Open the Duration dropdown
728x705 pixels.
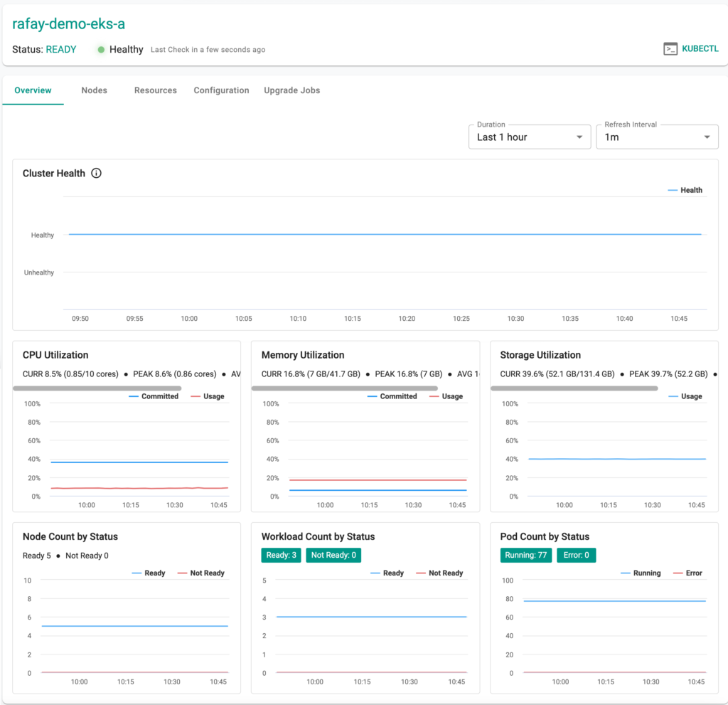click(x=529, y=137)
